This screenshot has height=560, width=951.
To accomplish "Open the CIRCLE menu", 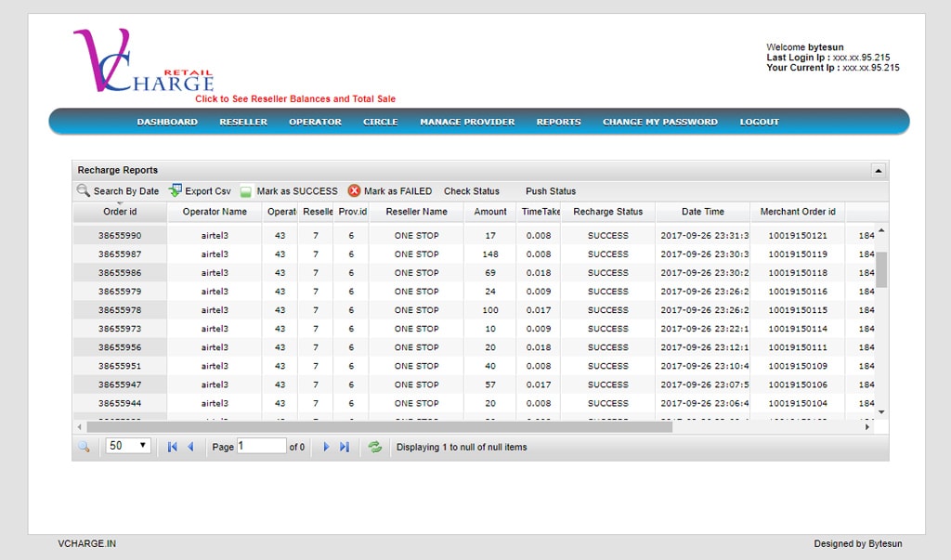I will coord(380,122).
